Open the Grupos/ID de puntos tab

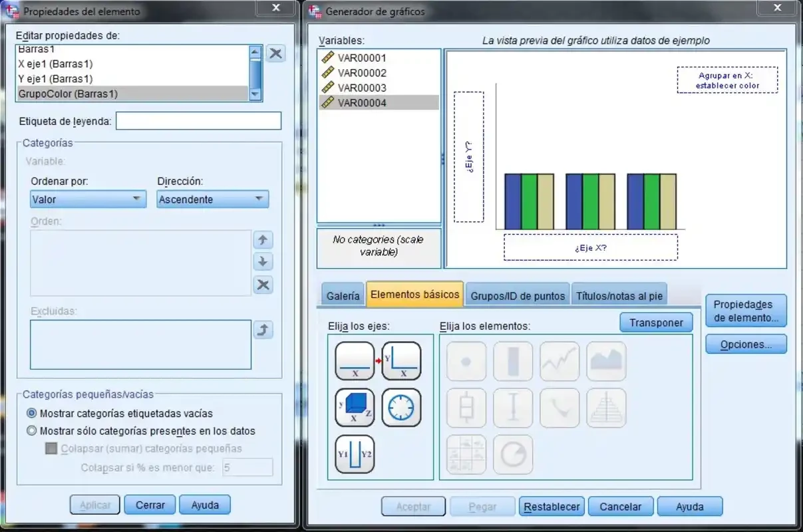(x=517, y=296)
